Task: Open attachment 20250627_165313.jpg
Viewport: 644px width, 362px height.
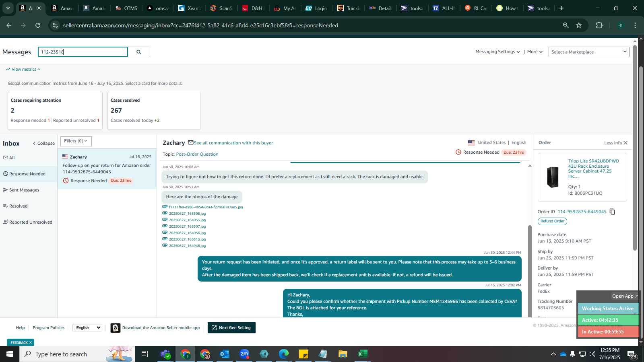Action: (x=187, y=239)
